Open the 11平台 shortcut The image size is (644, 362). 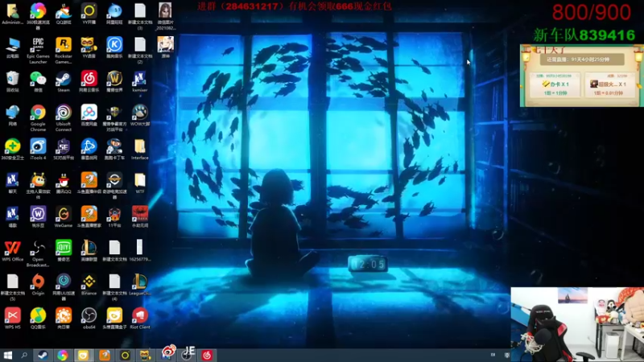coord(114,216)
